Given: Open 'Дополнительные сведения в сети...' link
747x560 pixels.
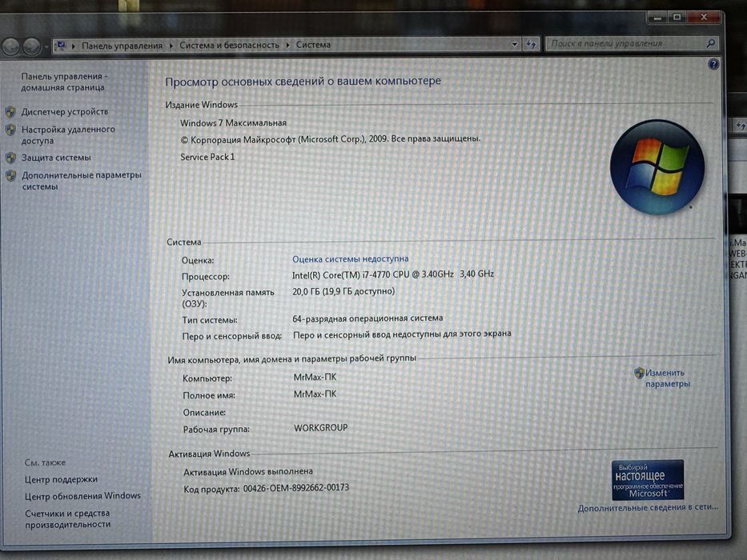Looking at the screenshot, I should point(648,508).
